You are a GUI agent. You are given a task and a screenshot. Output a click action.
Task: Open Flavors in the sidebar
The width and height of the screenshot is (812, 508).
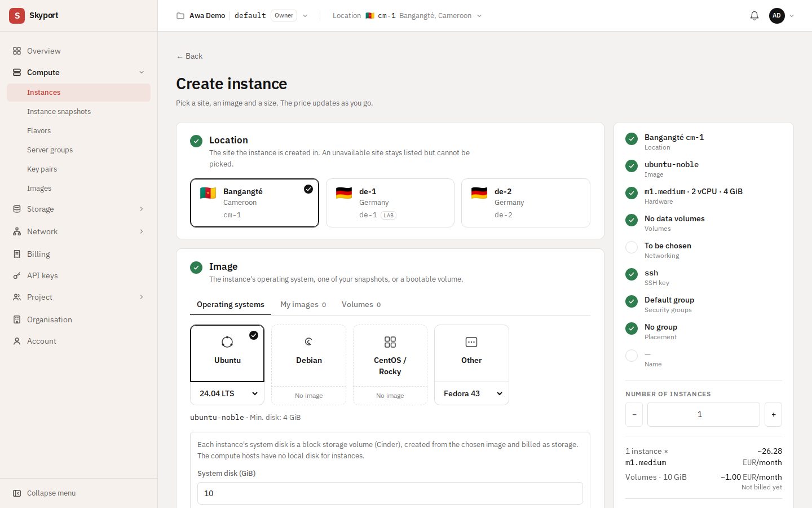pos(79,131)
